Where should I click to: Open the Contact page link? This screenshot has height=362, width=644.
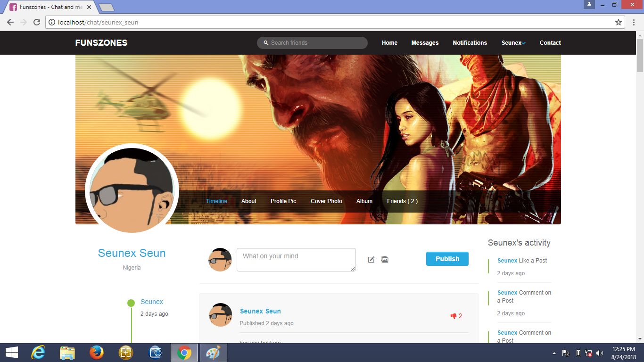pyautogui.click(x=550, y=43)
